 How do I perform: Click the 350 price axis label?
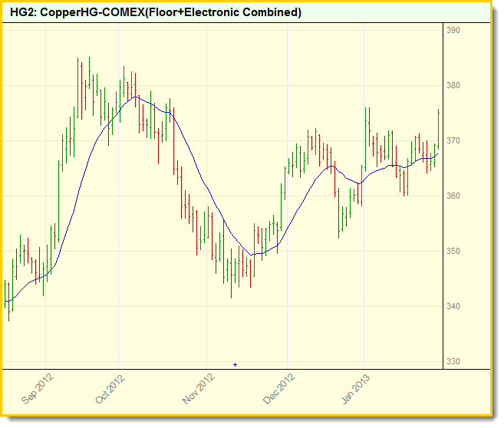[x=453, y=251]
